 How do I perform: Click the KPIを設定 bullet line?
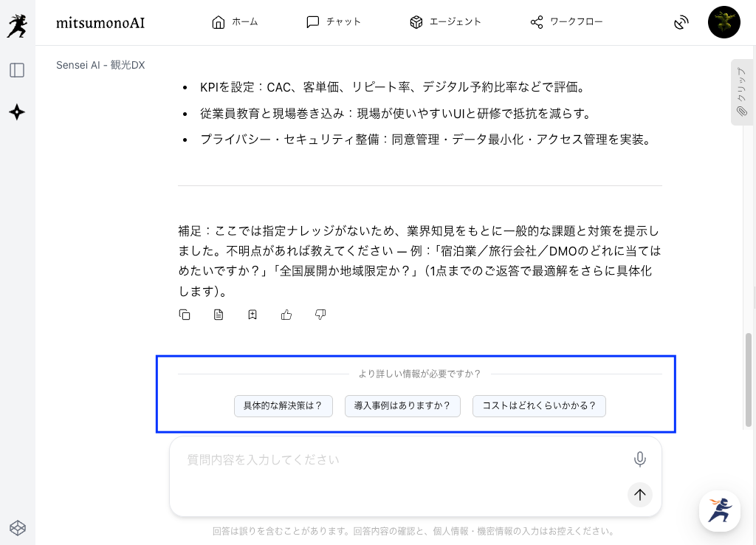pos(393,87)
